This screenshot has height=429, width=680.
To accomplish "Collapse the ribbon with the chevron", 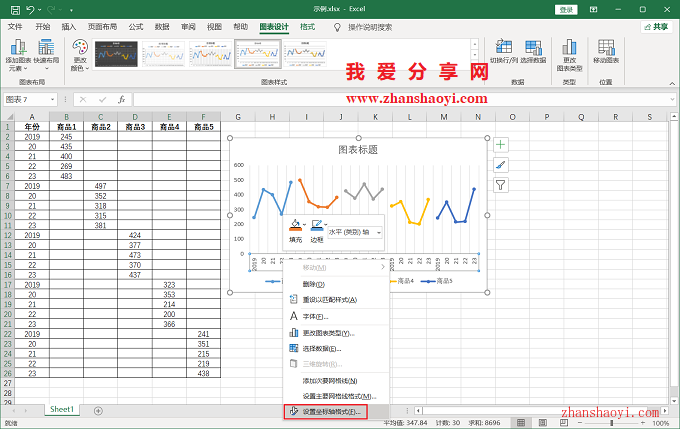I will pyautogui.click(x=672, y=83).
